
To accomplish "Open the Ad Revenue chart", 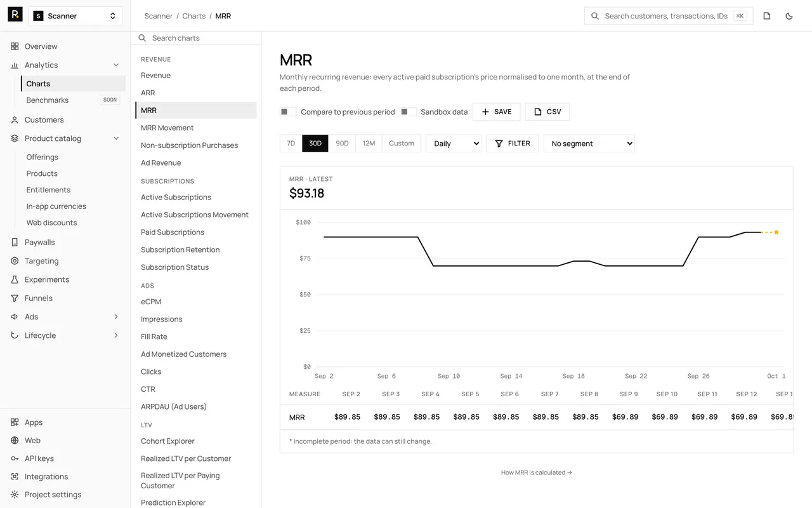I will [196, 163].
